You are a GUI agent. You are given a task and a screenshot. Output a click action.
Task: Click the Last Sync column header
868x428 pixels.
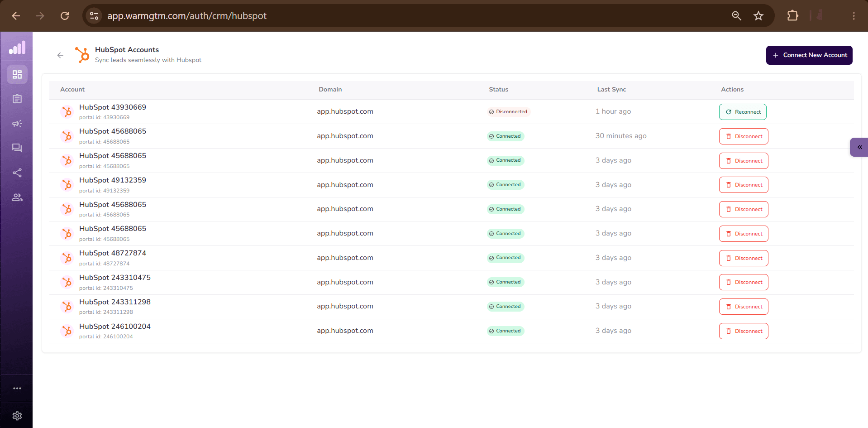611,90
